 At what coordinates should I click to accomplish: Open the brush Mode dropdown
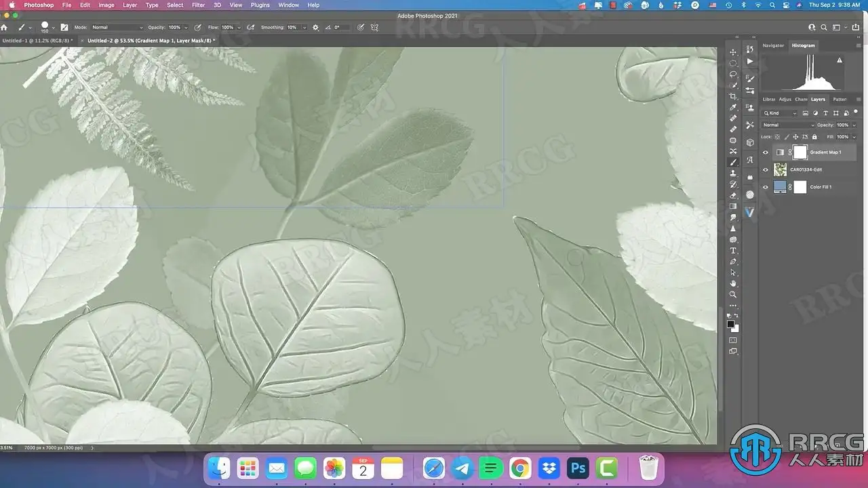[117, 27]
